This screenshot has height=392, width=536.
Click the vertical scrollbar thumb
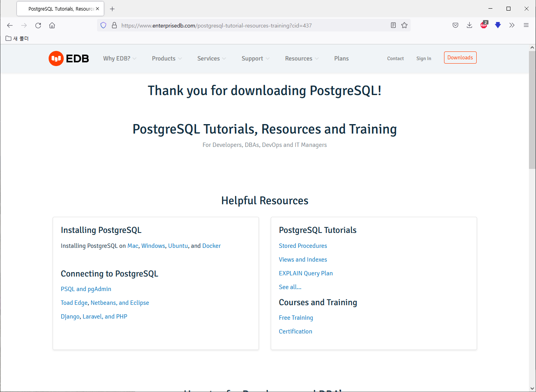pyautogui.click(x=532, y=110)
